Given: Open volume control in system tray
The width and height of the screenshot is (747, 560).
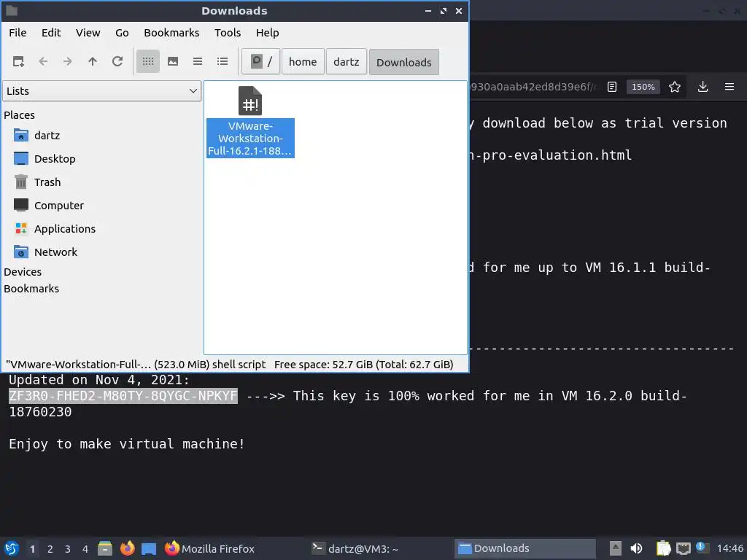Looking at the screenshot, I should (636, 548).
